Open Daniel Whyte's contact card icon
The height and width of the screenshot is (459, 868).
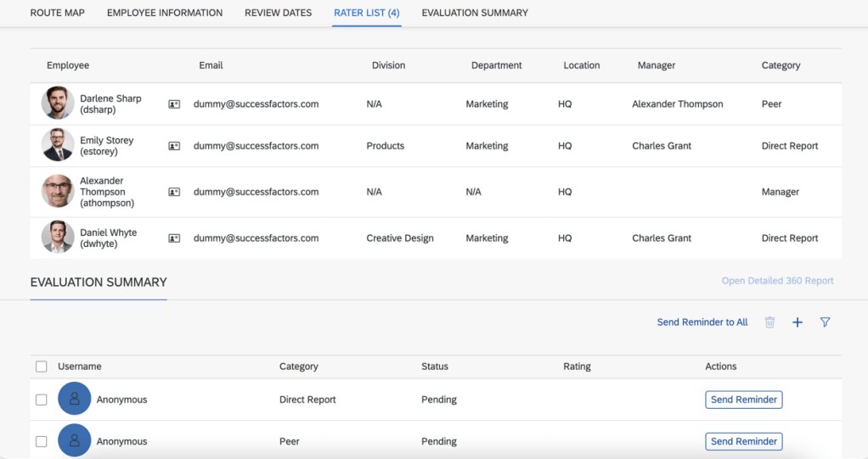pos(174,238)
